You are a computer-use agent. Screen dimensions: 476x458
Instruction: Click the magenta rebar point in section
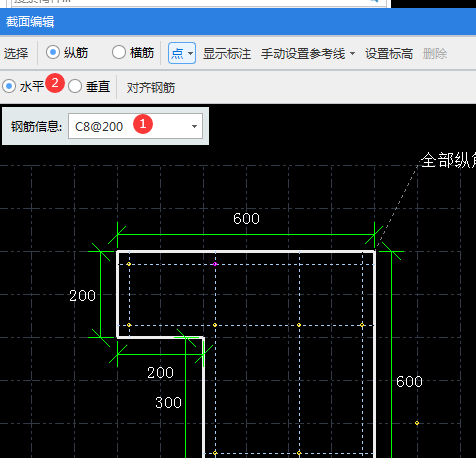point(215,264)
